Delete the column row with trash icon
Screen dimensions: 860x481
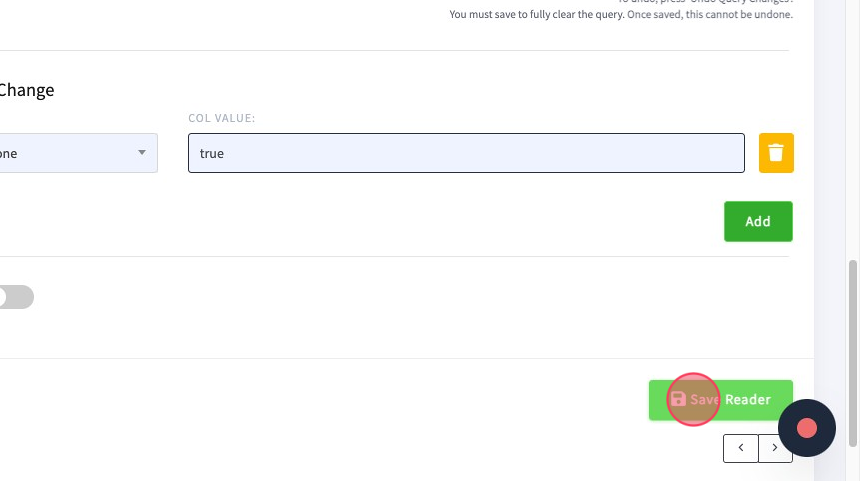(x=776, y=153)
